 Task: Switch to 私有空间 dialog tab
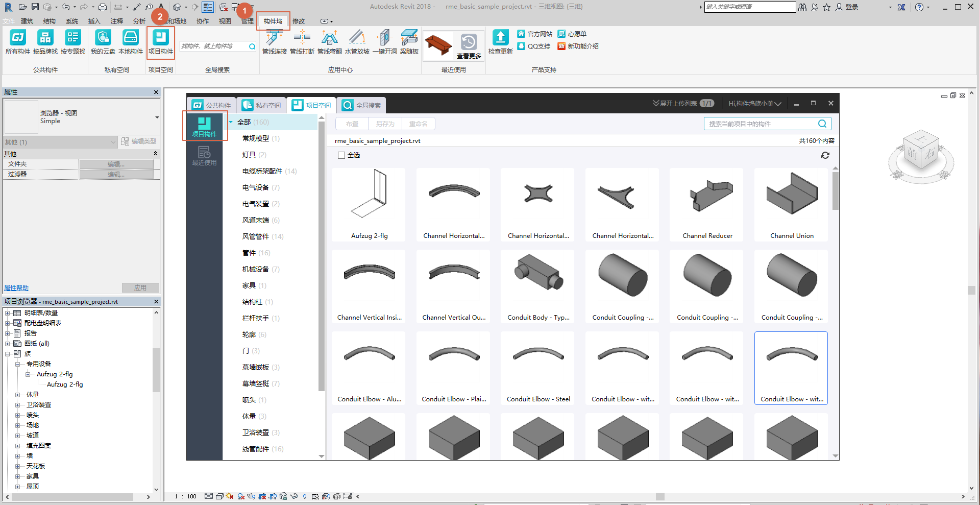(x=261, y=105)
